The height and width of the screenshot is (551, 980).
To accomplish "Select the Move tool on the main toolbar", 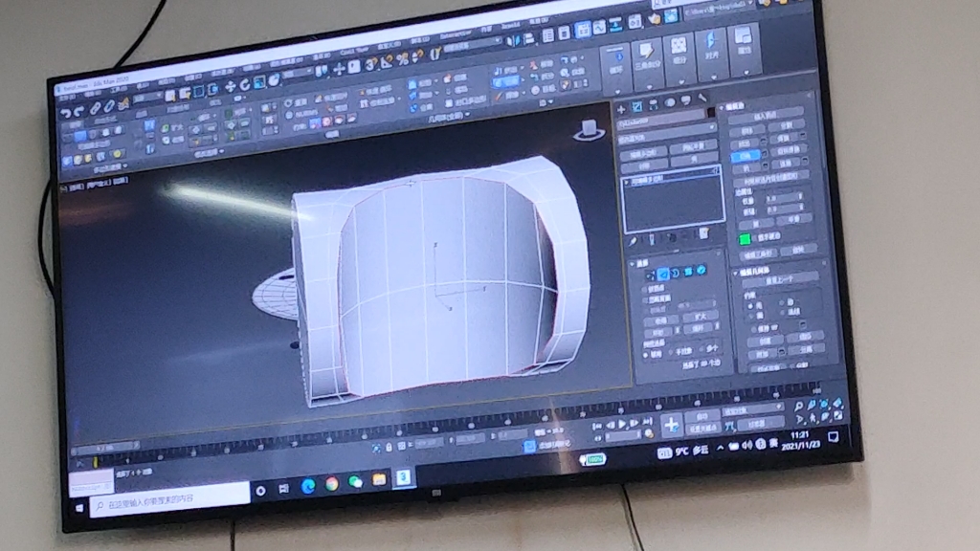I will [229, 84].
